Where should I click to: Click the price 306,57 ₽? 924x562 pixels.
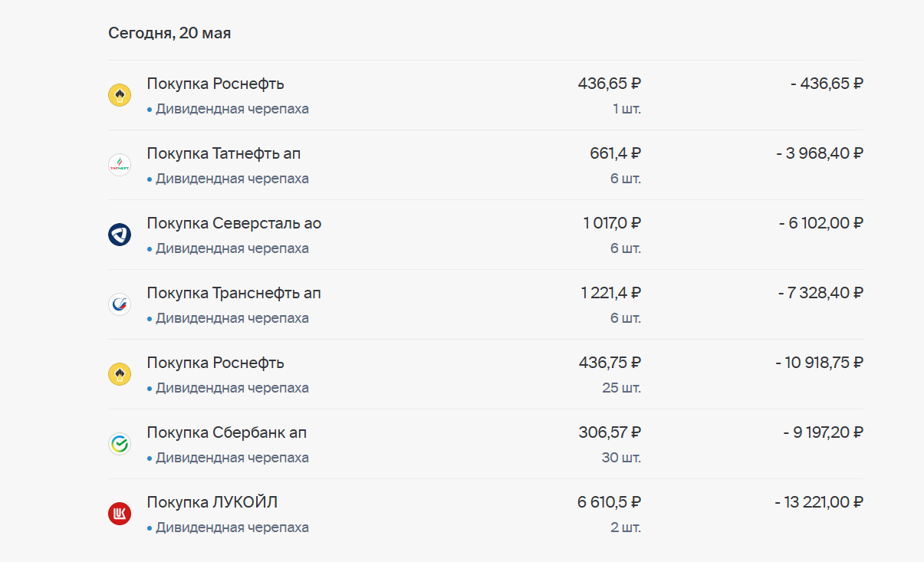coord(610,432)
